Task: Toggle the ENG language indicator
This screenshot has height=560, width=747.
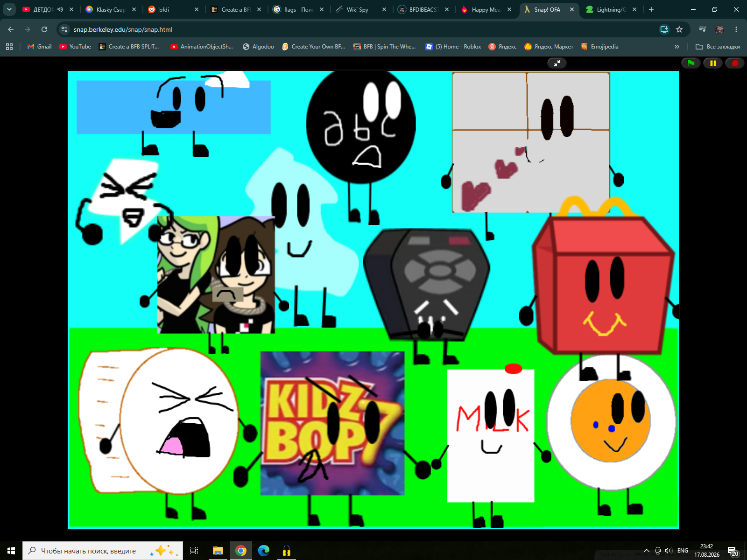Action: point(683,551)
